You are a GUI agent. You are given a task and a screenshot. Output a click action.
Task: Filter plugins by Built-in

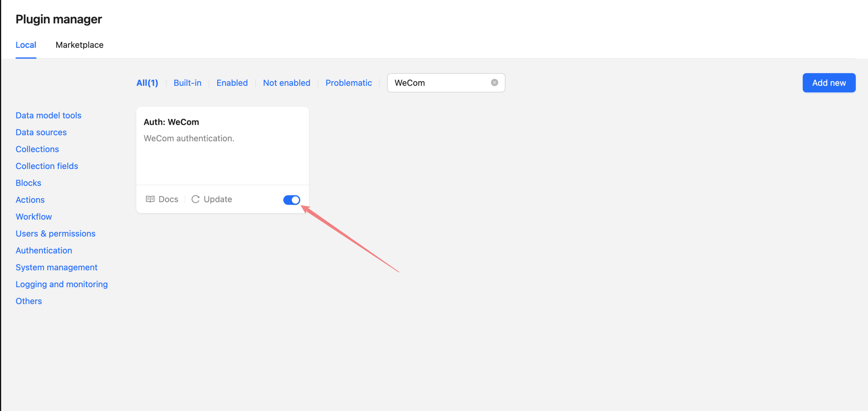tap(187, 83)
